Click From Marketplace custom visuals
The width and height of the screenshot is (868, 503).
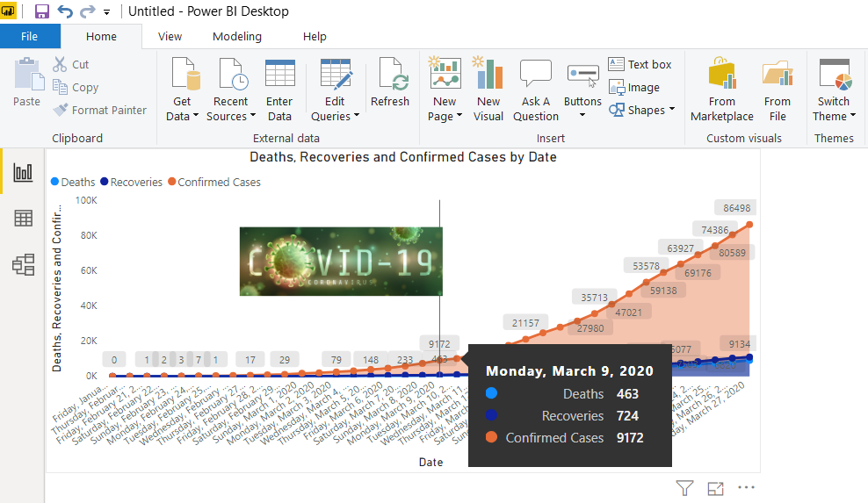pyautogui.click(x=722, y=89)
